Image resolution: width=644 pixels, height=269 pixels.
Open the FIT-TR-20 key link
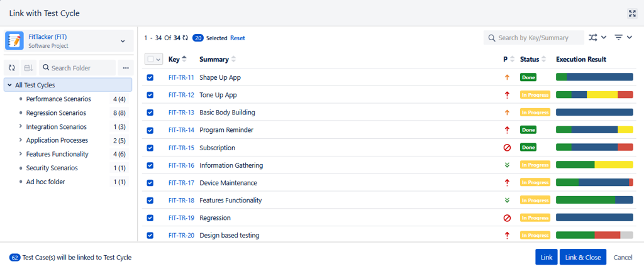click(x=181, y=235)
